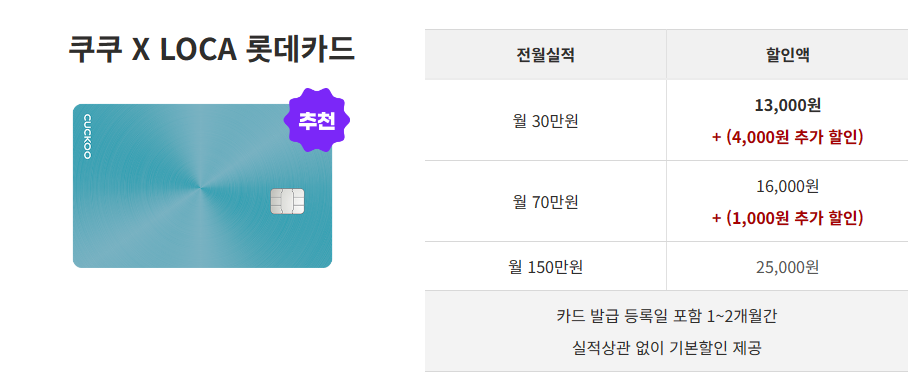The height and width of the screenshot is (376, 917).
Task: Click the 13,000원 discount amount
Action: click(787, 105)
